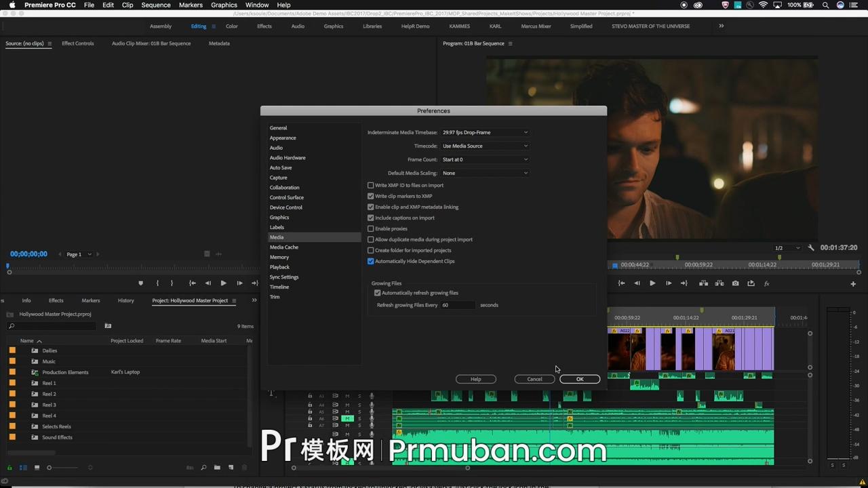Open Indeterminate Media Timebase dropdown
868x488 pixels.
(x=484, y=132)
